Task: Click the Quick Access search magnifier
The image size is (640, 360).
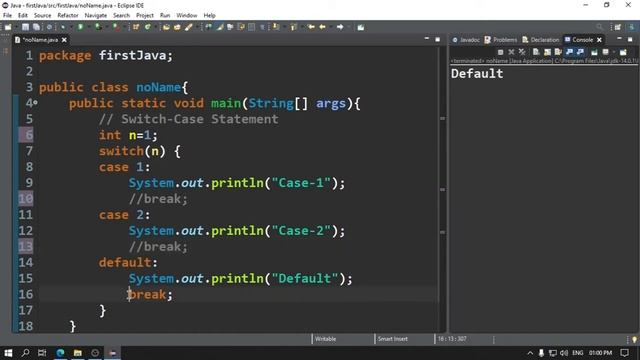Action: tap(599, 27)
